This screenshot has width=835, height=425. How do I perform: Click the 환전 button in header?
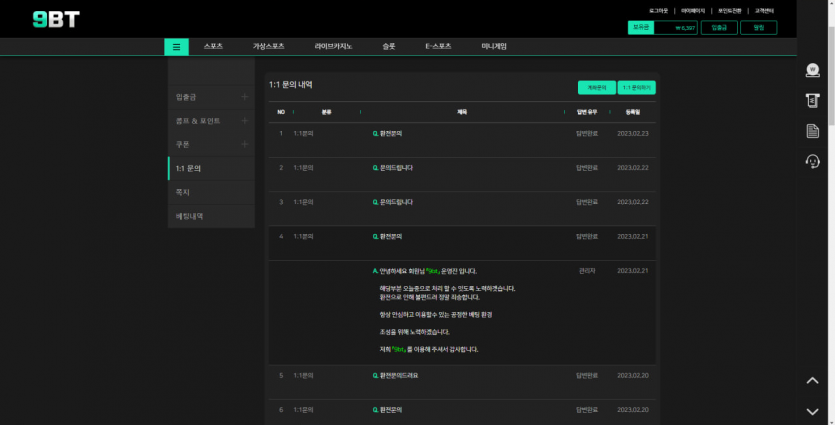pyautogui.click(x=758, y=28)
